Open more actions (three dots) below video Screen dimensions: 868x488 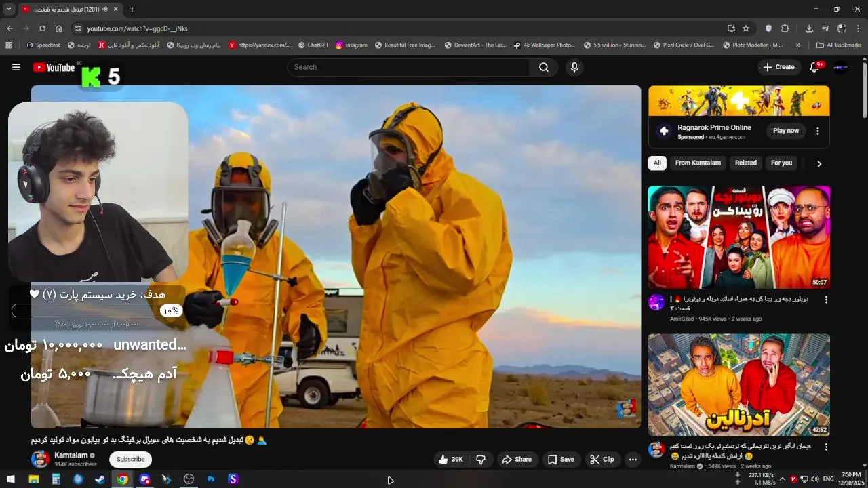point(633,460)
